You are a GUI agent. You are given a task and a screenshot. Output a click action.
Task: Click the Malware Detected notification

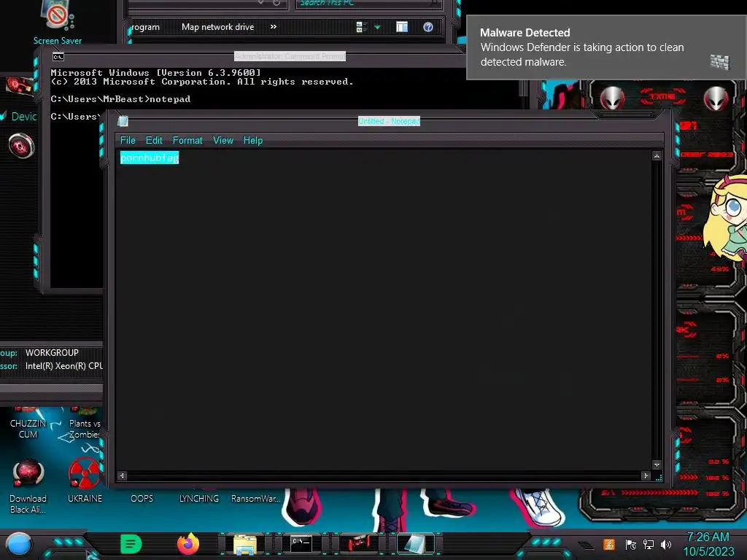coord(606,47)
